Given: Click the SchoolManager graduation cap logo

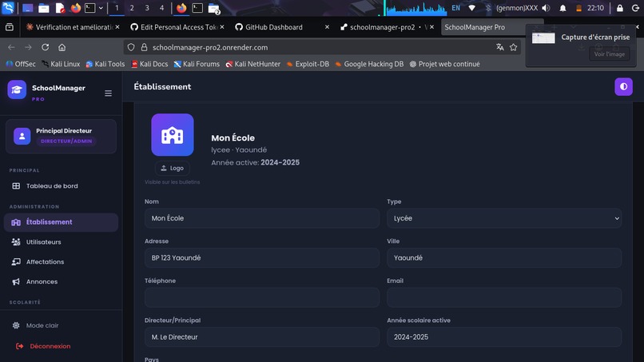Looking at the screenshot, I should pos(17,90).
